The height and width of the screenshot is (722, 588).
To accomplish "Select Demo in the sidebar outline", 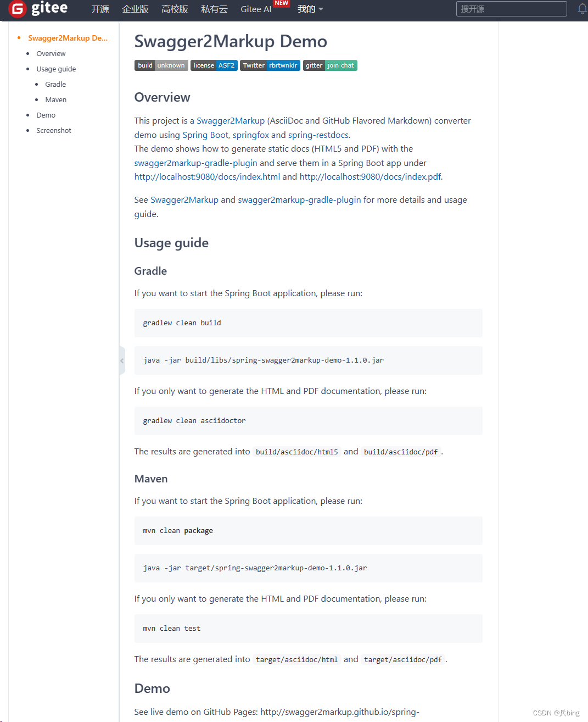I will click(46, 115).
